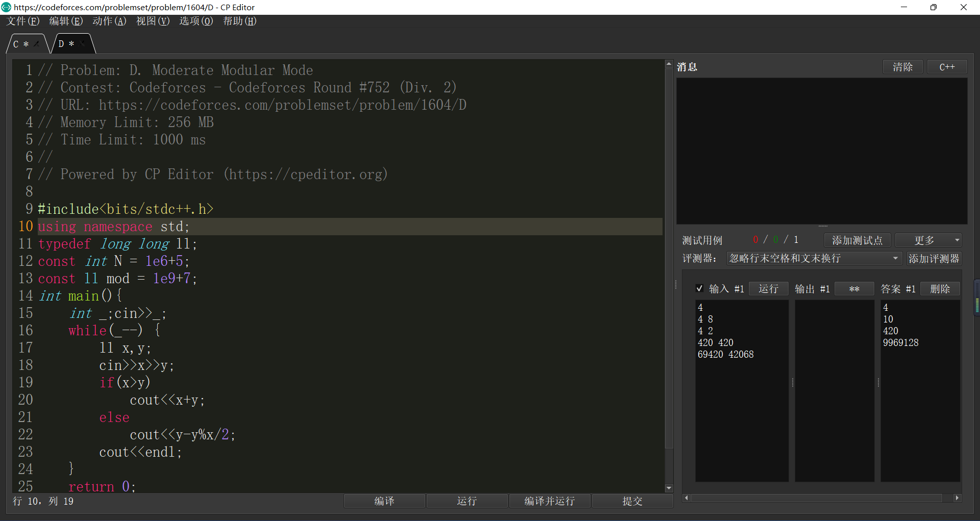Click left arrow of test case horizontal scrollbar
Image resolution: width=980 pixels, height=521 pixels.
(687, 498)
